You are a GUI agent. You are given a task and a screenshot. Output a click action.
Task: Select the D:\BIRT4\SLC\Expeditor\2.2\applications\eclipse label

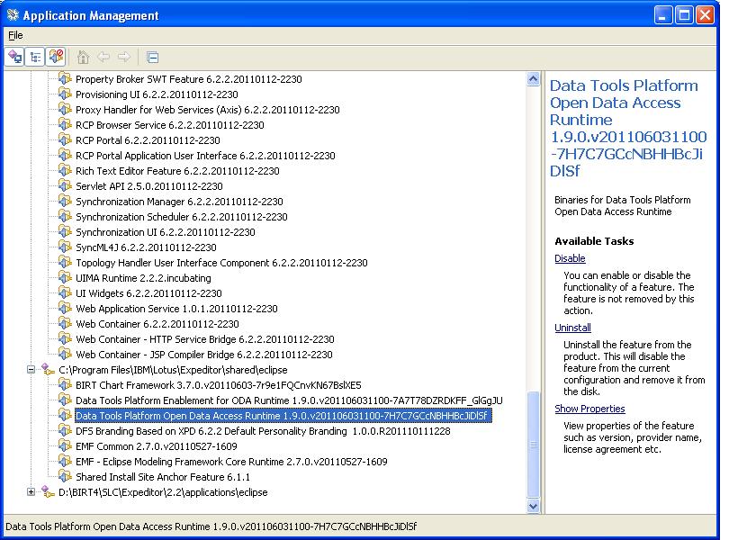163,492
